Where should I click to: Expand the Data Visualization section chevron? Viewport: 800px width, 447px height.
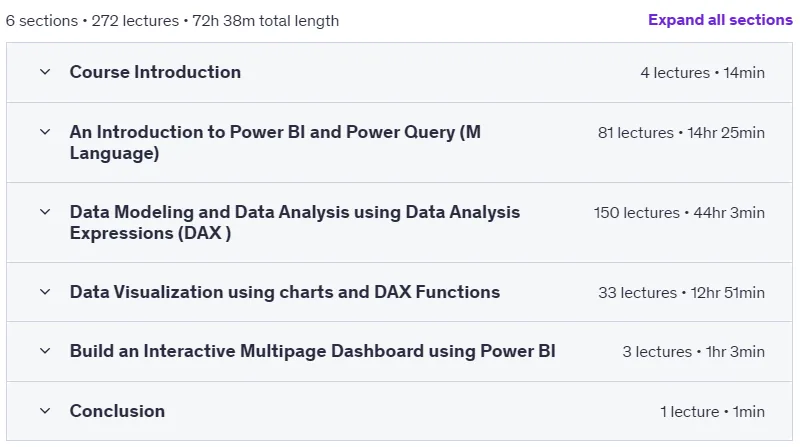(45, 292)
